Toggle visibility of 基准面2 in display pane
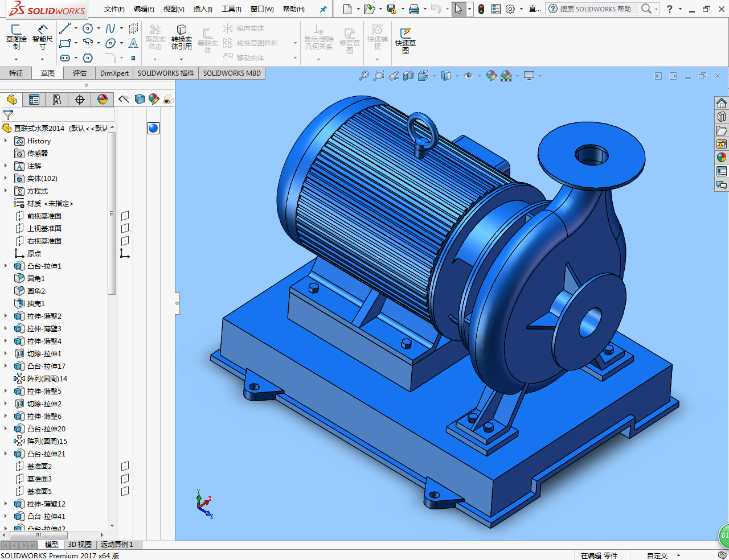729x560 pixels. point(125,466)
